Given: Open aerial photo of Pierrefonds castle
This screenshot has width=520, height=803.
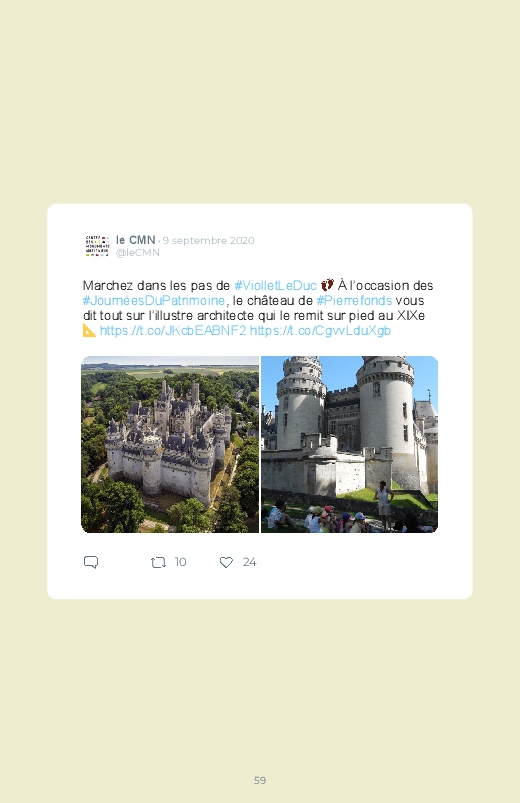Looking at the screenshot, I should [x=170, y=445].
